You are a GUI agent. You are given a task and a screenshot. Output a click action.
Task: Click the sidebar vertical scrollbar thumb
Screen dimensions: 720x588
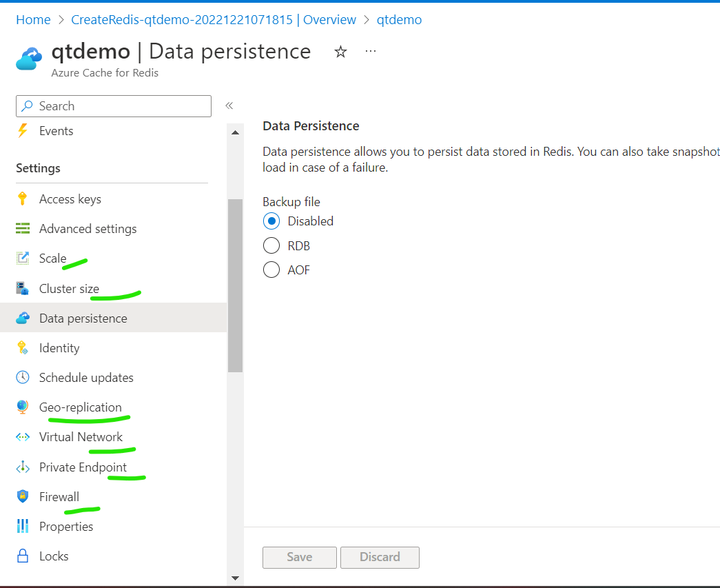point(235,285)
